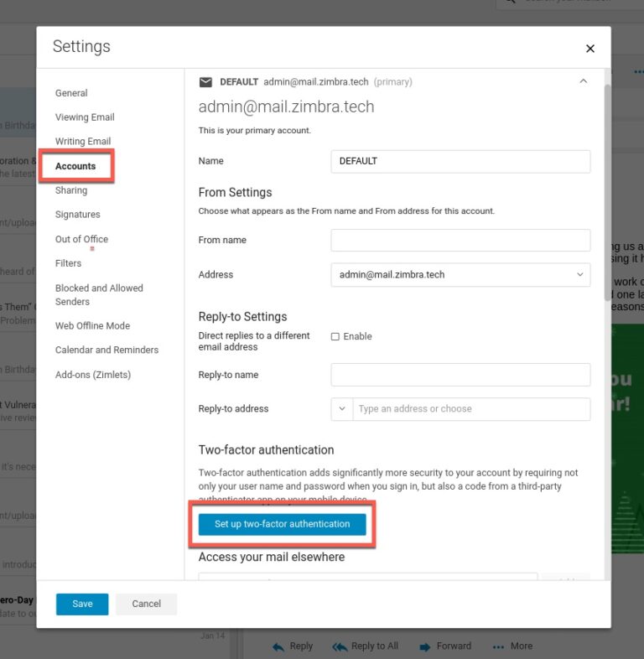Click the From name input field
Screen dimensions: 644x659
460,241
